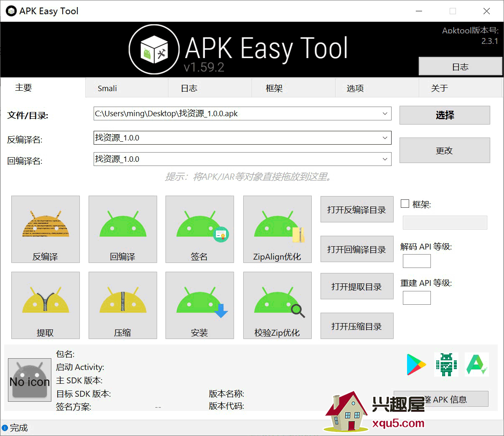Click the 签名方案 label
Screen dimensions: 504x436
tap(74, 407)
